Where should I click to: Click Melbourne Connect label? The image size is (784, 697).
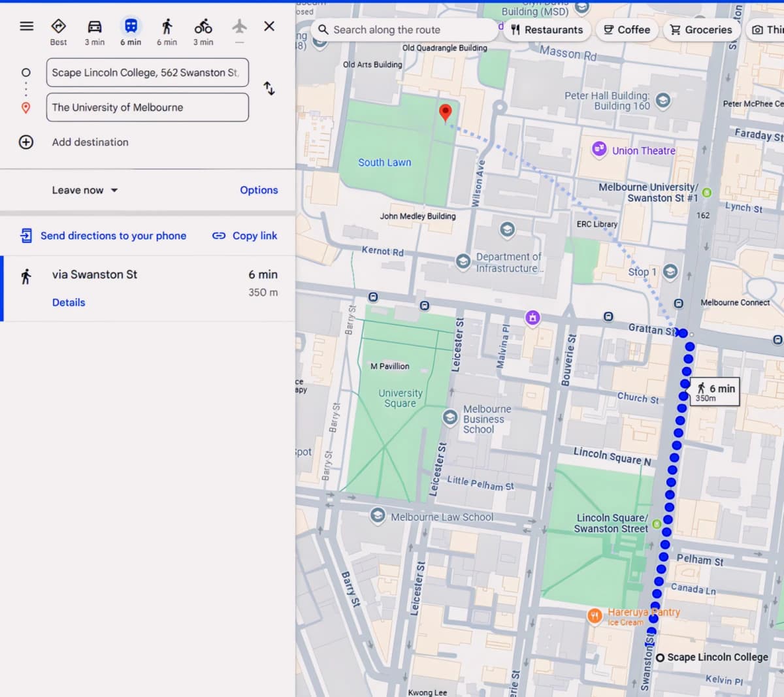tap(736, 302)
